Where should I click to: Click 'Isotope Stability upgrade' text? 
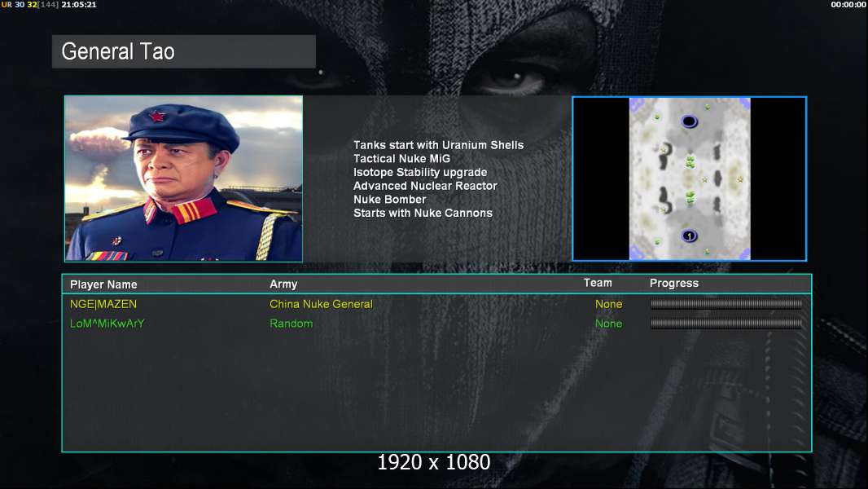[x=420, y=172]
